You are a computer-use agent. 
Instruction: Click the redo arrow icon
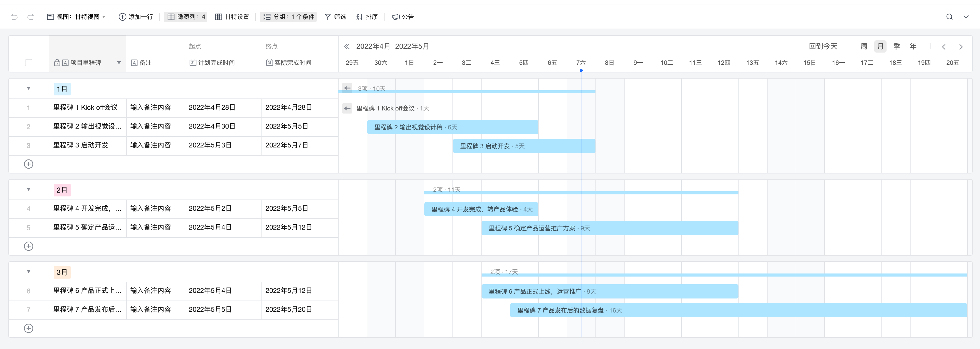[30, 17]
